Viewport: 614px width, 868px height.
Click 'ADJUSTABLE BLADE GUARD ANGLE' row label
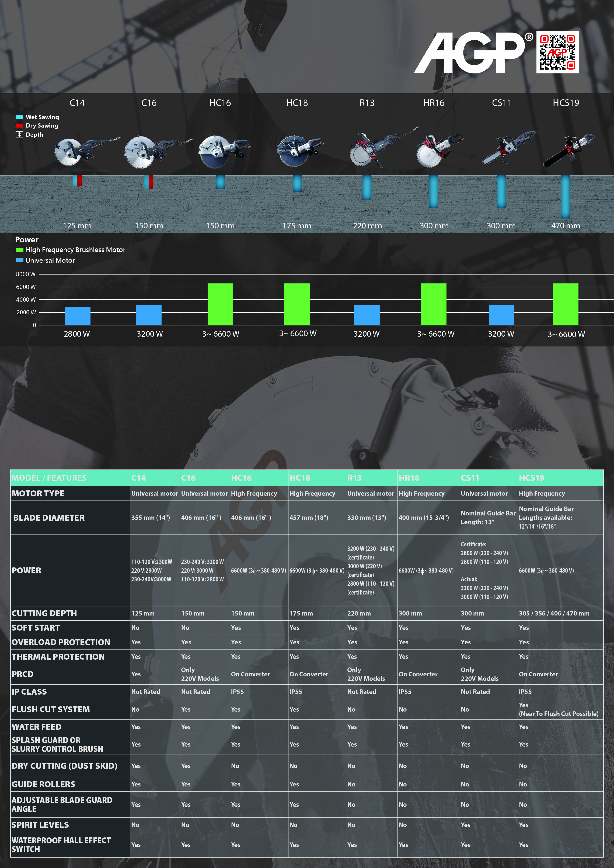[62, 804]
